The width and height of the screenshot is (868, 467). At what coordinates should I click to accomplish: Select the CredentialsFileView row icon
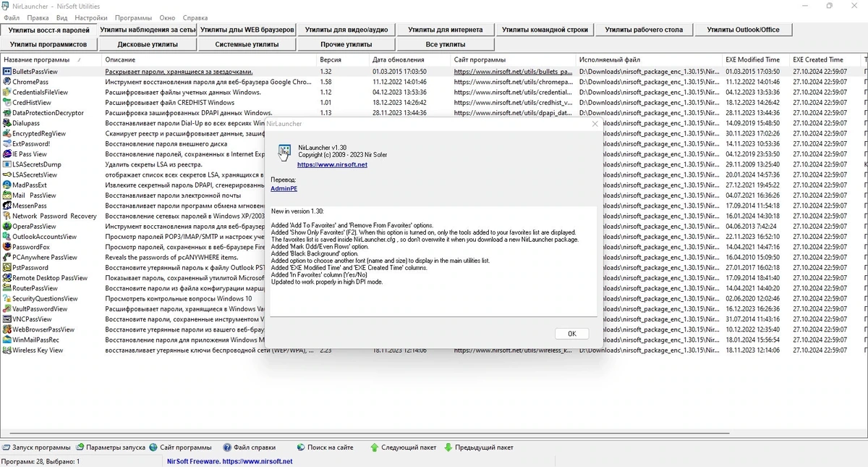(7, 92)
